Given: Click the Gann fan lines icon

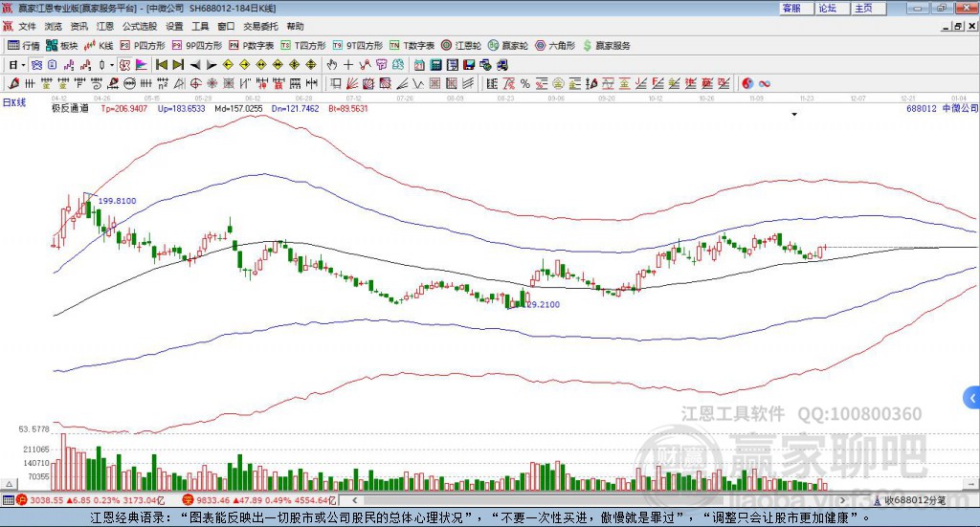Looking at the screenshot, I should click(x=352, y=83).
